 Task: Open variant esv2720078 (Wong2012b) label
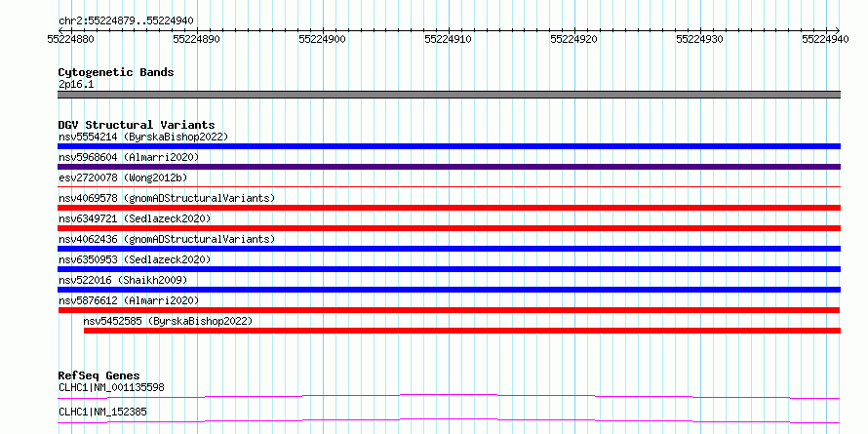click(123, 178)
